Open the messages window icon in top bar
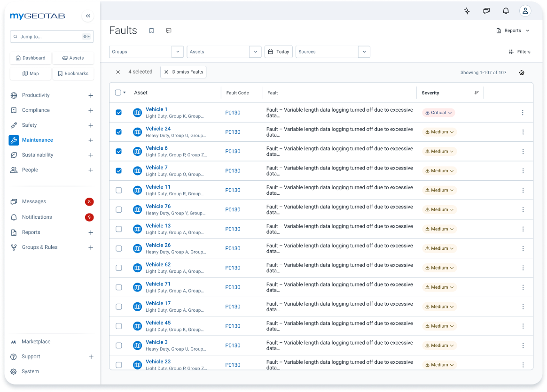The width and height of the screenshot is (547, 392). pyautogui.click(x=486, y=11)
